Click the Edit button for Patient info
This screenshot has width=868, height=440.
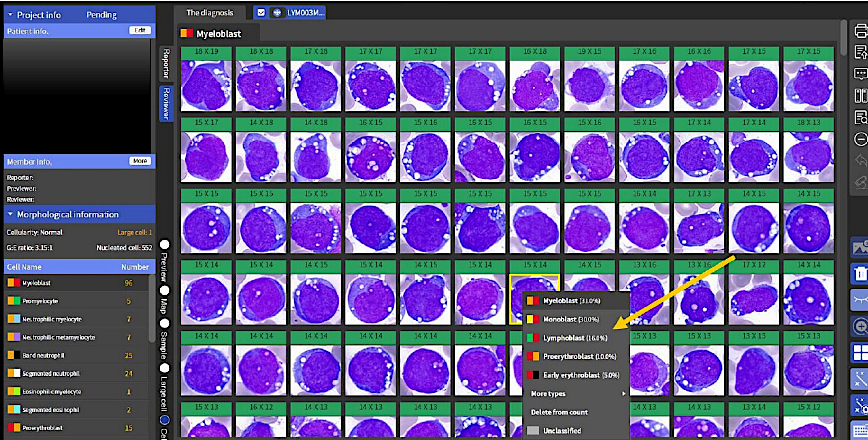pyautogui.click(x=140, y=30)
